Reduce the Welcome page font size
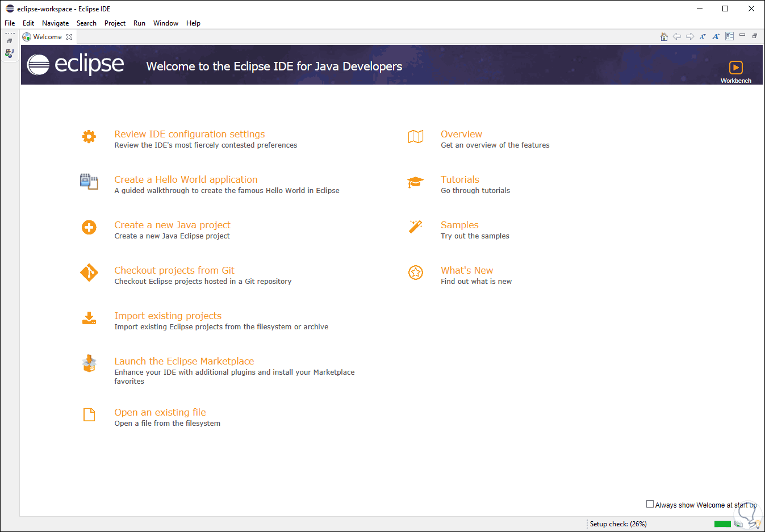This screenshot has width=765, height=532. (703, 36)
